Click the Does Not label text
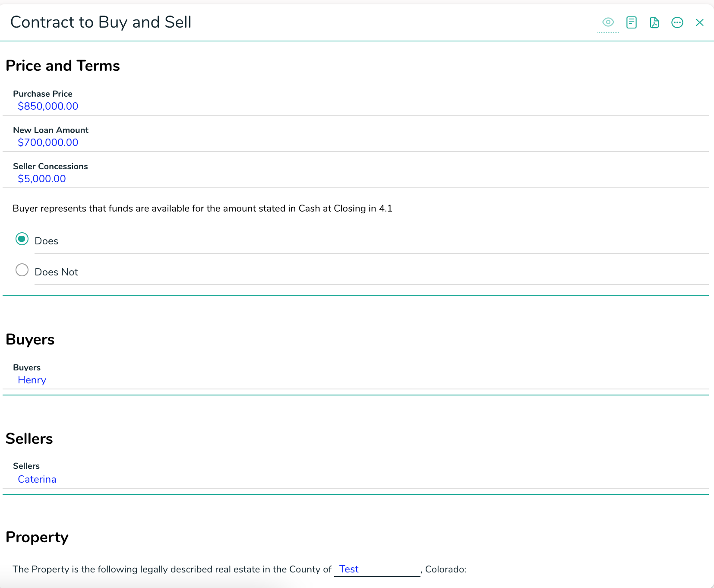 click(57, 272)
